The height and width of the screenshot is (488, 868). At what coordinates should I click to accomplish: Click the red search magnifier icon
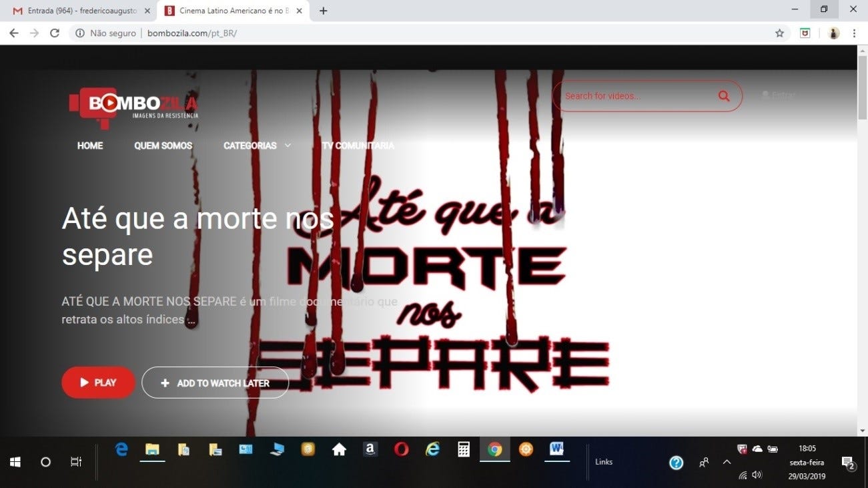pyautogui.click(x=724, y=96)
